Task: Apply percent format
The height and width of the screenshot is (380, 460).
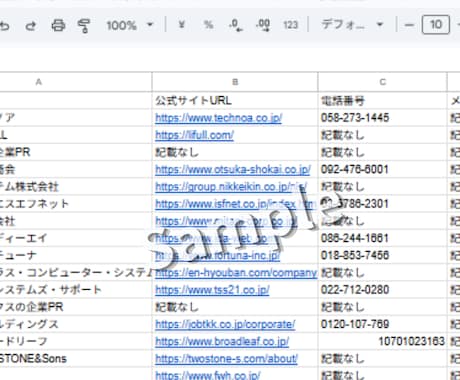Action: [209, 25]
